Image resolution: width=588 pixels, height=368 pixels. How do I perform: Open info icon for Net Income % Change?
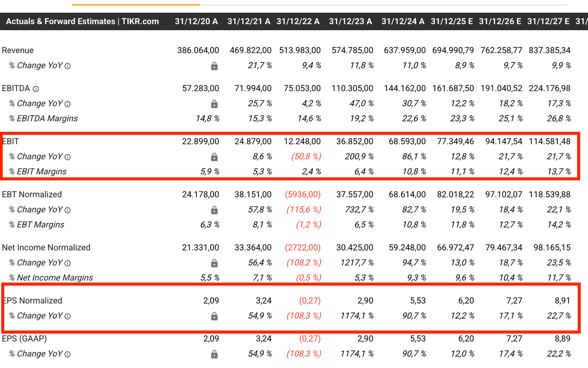(x=68, y=263)
